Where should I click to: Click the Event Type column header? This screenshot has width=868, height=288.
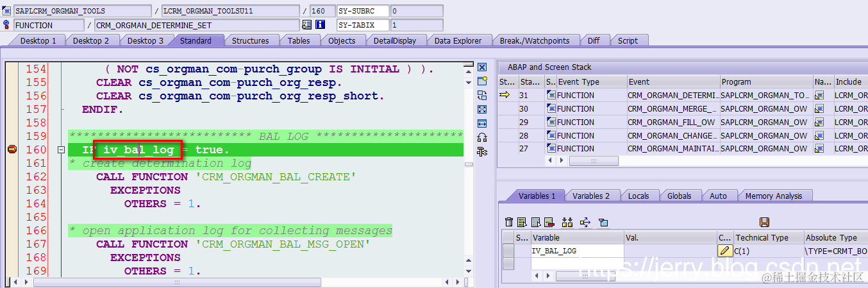591,81
